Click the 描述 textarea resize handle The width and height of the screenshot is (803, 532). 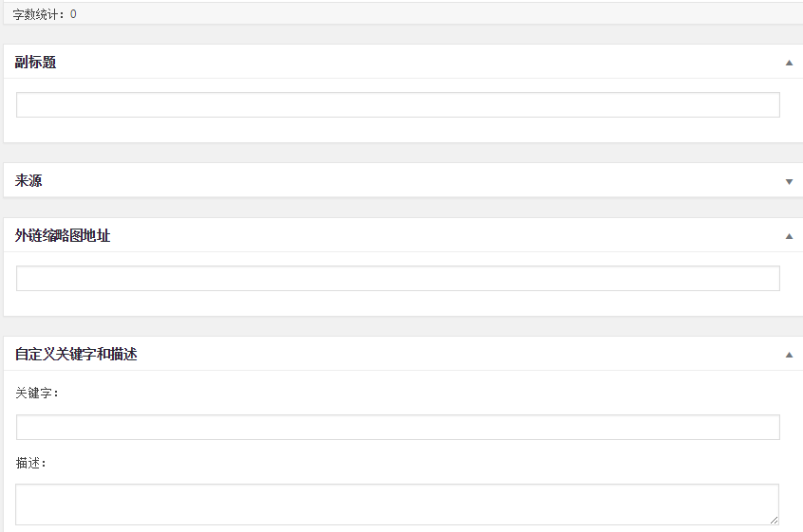pos(774,520)
